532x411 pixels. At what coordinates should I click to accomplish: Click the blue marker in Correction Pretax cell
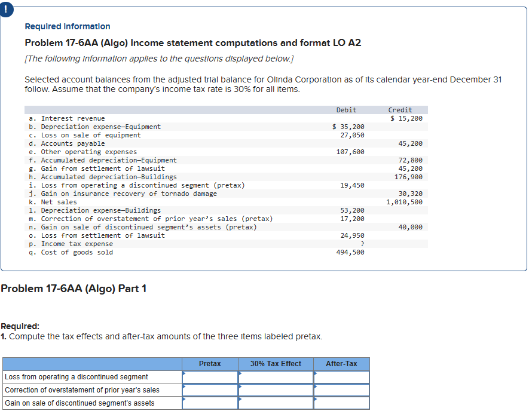(x=184, y=387)
